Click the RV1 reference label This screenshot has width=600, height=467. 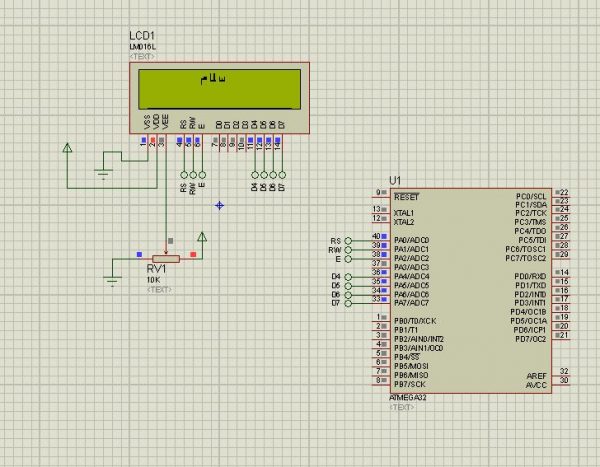pos(156,269)
